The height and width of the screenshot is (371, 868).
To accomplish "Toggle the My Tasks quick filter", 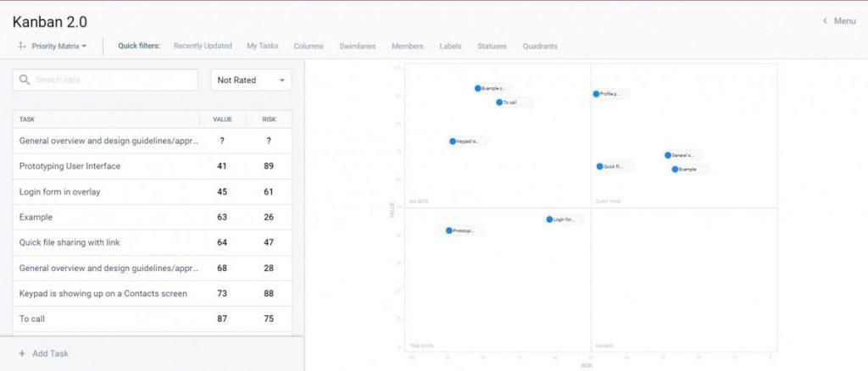I will (x=262, y=46).
